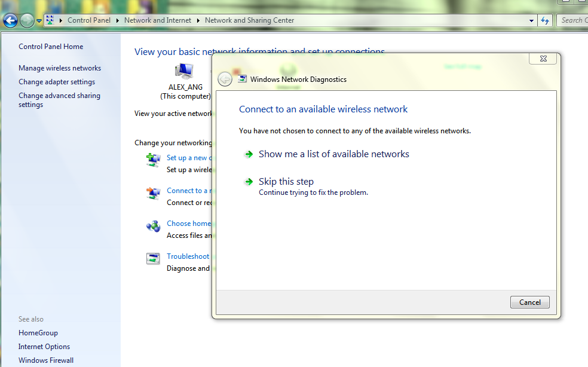Image resolution: width=588 pixels, height=367 pixels.
Task: Open Internet Options under See also
Action: pos(44,347)
